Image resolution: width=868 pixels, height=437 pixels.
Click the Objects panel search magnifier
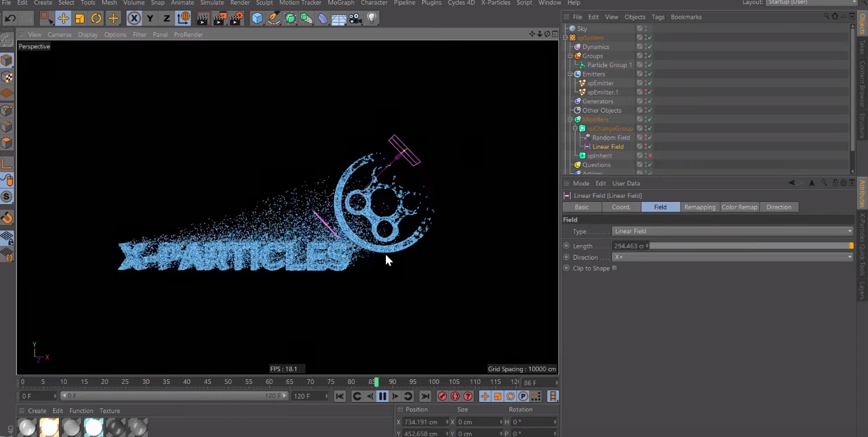tap(827, 16)
